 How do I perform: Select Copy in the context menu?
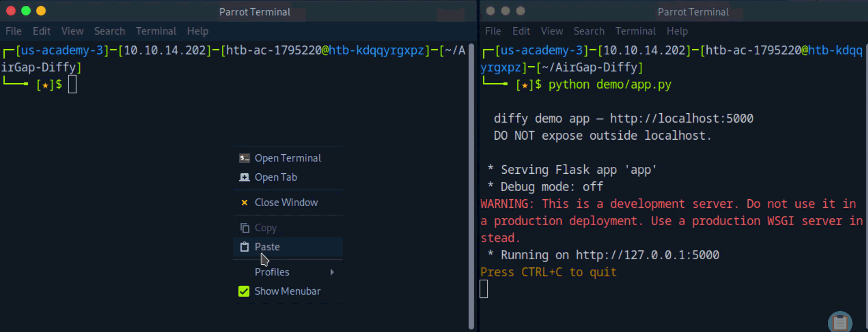click(288, 228)
